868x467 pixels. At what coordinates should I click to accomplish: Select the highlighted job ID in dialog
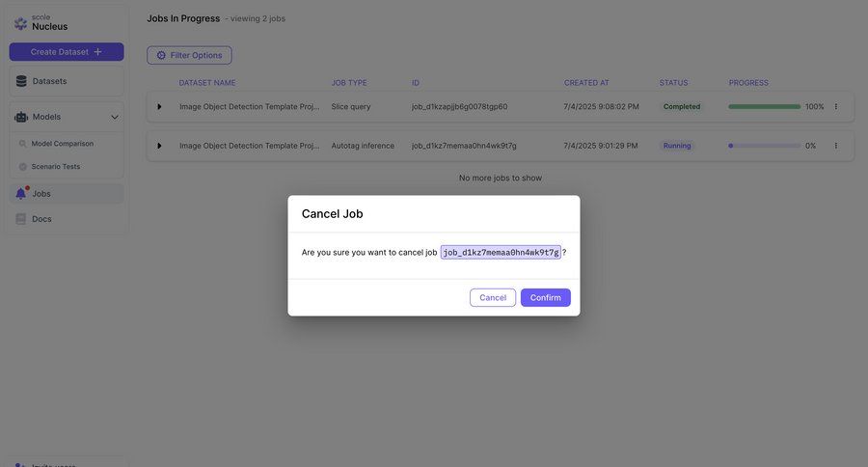point(501,252)
